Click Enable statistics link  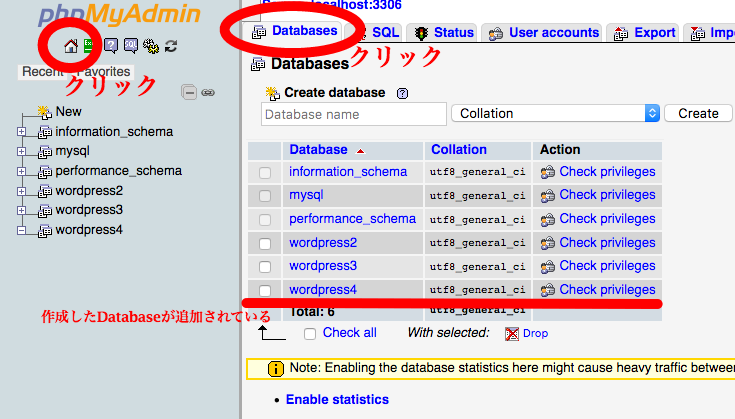(x=337, y=399)
